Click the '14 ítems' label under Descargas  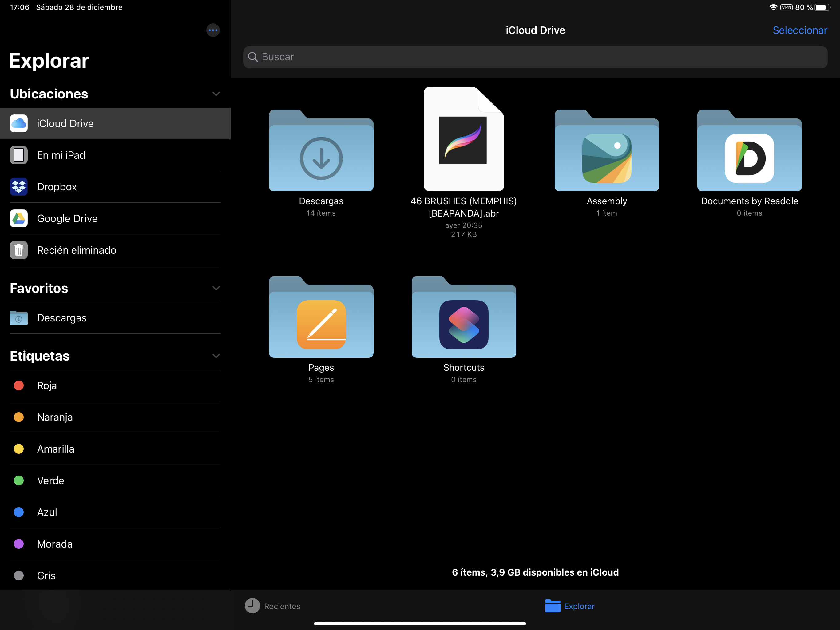point(321,213)
